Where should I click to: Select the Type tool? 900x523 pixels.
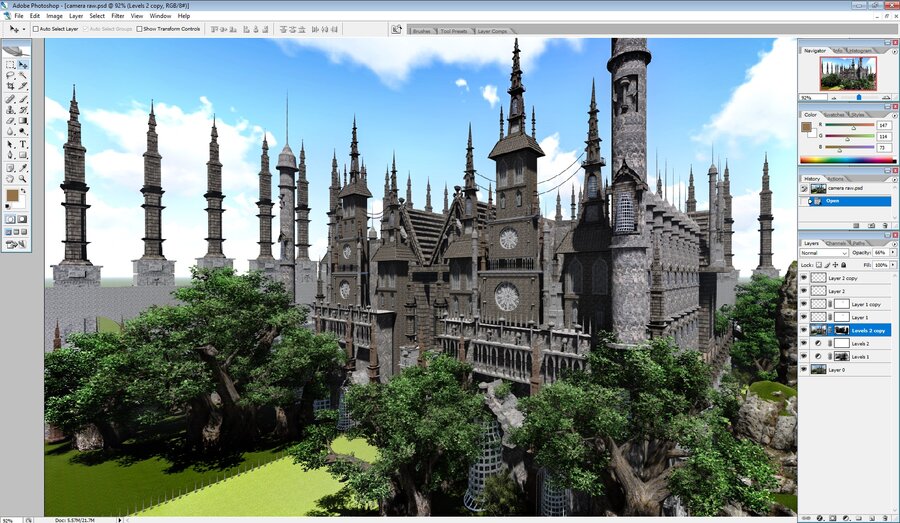(23, 144)
